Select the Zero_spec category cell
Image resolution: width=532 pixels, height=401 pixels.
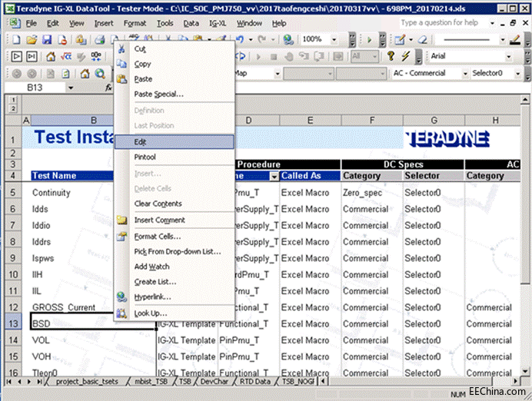click(372, 193)
